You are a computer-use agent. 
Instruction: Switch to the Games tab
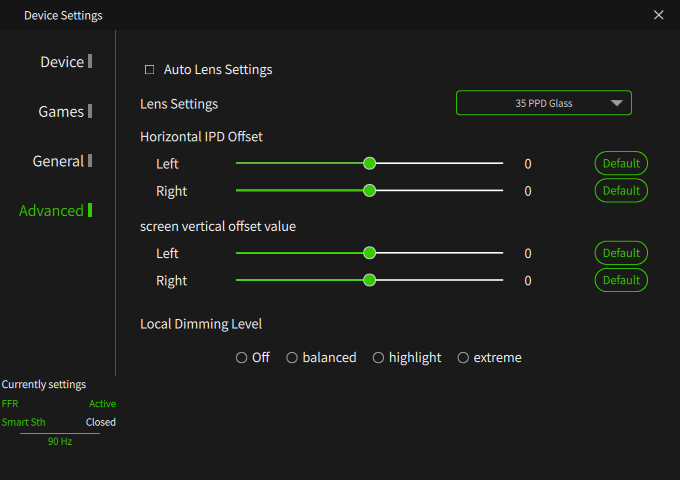(62, 111)
